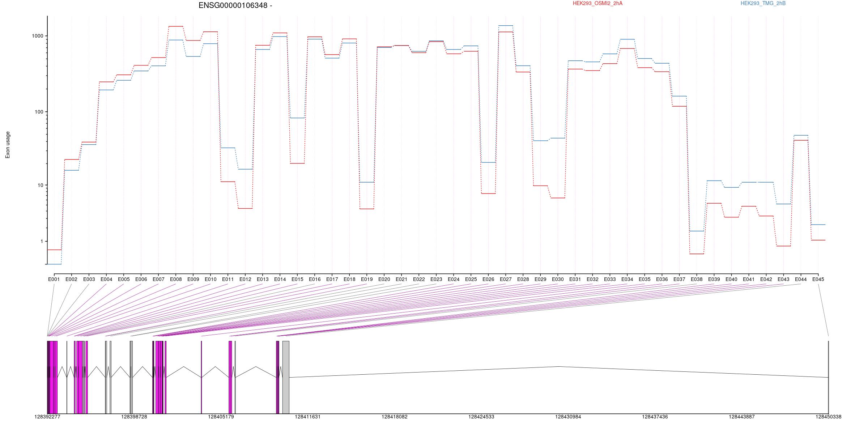This screenshot has height=434, width=868.
Task: Click the E008 exon label
Action: [x=176, y=279]
